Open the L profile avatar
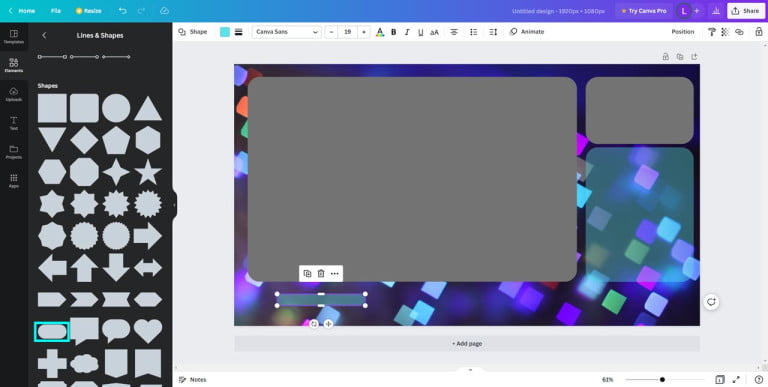The image size is (768, 387). coord(684,11)
